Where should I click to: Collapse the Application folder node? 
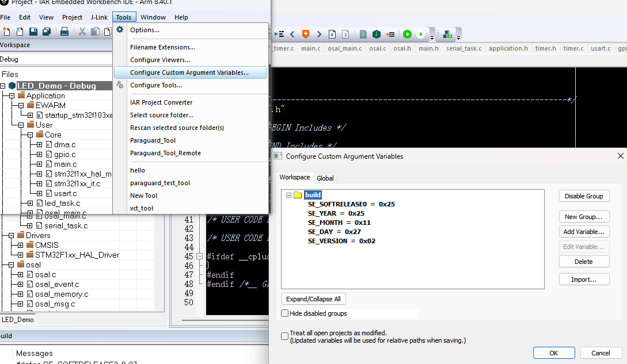point(12,96)
